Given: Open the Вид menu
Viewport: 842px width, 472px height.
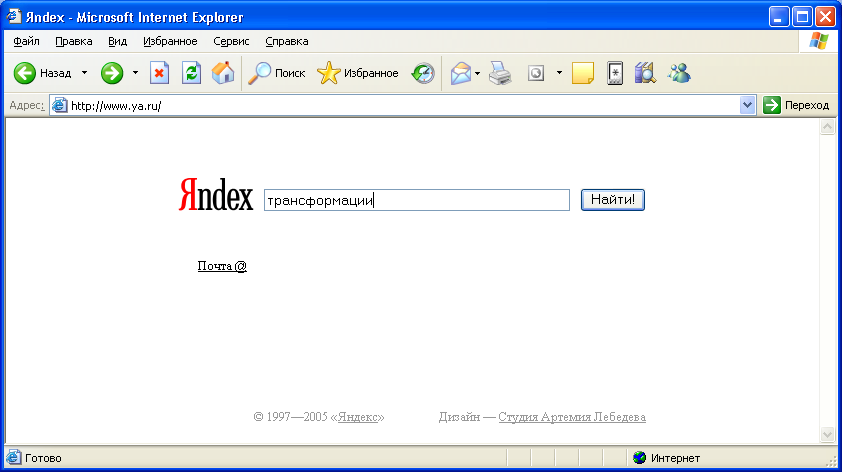Looking at the screenshot, I should 117,41.
